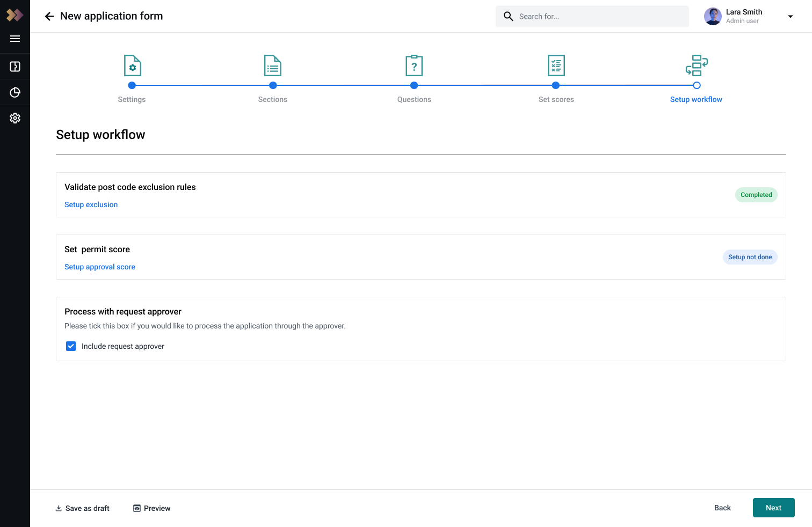Viewport: 812px width, 527px height.
Task: Click the Sections step dot on the progress line
Action: coord(273,85)
